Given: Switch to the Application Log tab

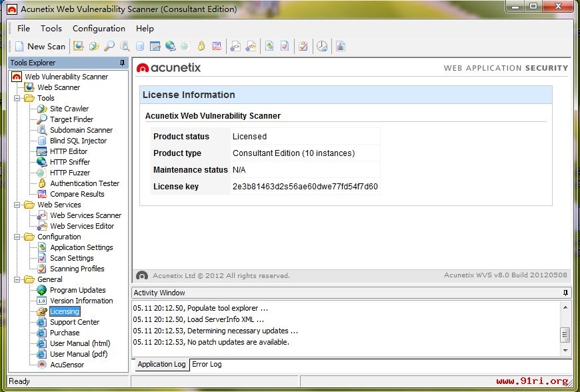Looking at the screenshot, I should tap(161, 364).
